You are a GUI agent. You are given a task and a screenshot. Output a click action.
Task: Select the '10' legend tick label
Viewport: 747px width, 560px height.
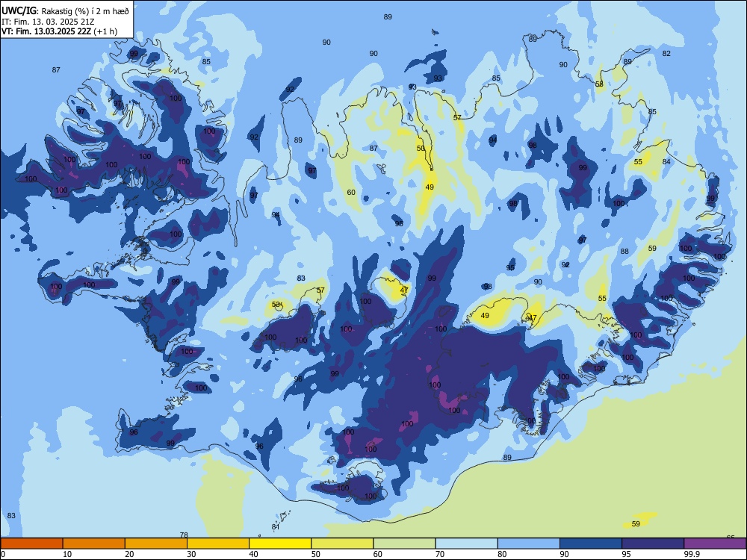coord(67,554)
